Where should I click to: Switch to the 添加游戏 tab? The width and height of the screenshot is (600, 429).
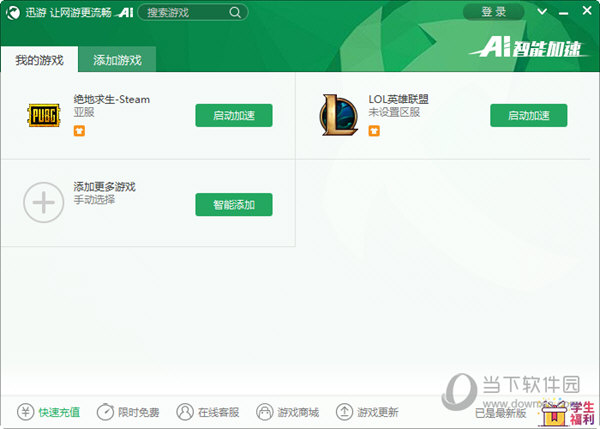[117, 60]
